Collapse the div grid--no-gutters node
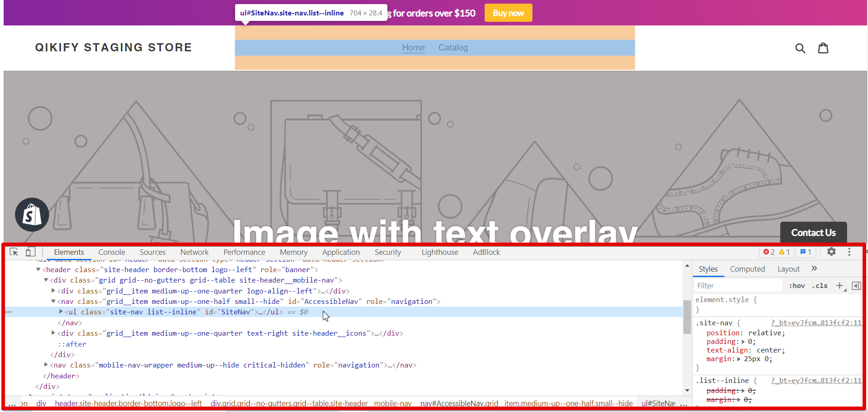The image size is (868, 412). (x=45, y=280)
